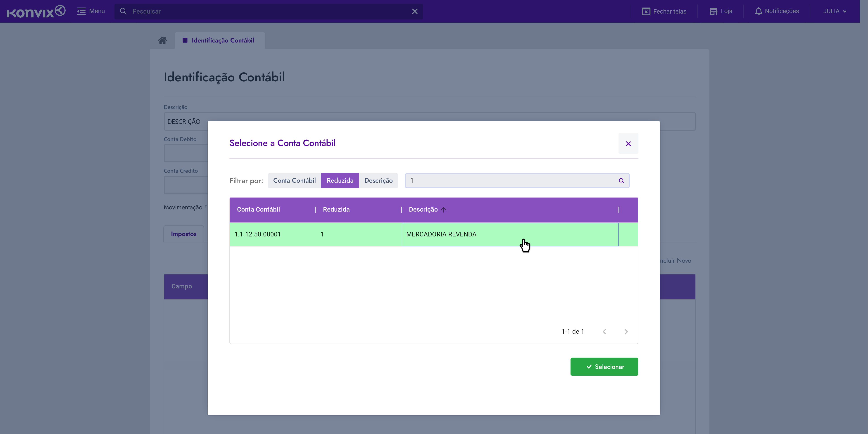Open Notificações bell icon
The height and width of the screenshot is (434, 868).
[x=758, y=12]
